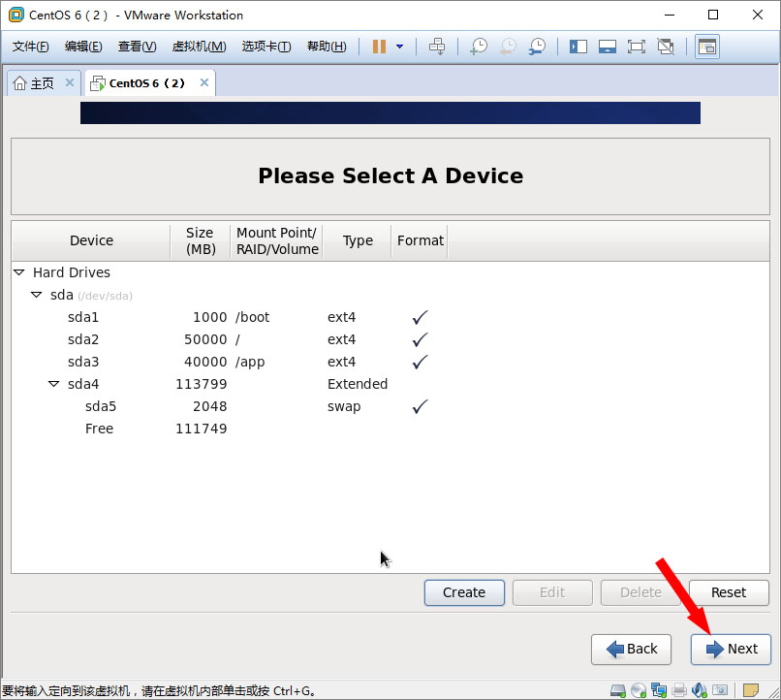Click the printer status icon
Viewport: 781px width, 700px height.
point(679,690)
